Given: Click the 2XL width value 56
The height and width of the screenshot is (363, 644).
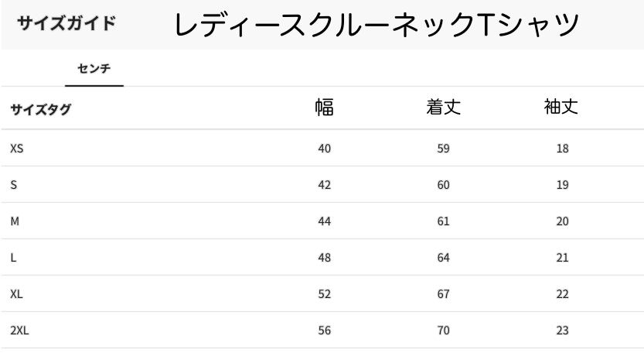Looking at the screenshot, I should [x=325, y=330].
